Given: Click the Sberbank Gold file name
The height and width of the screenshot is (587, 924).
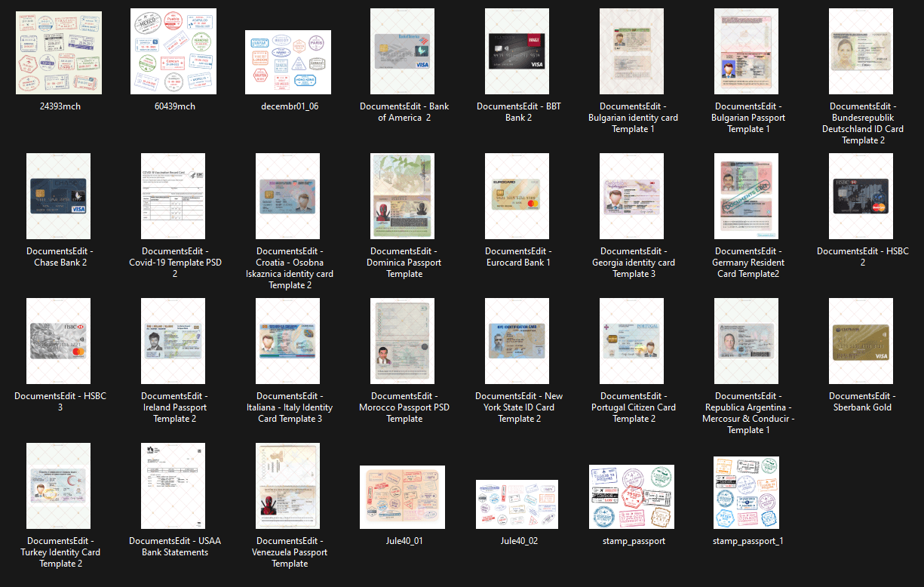Looking at the screenshot, I should click(861, 401).
